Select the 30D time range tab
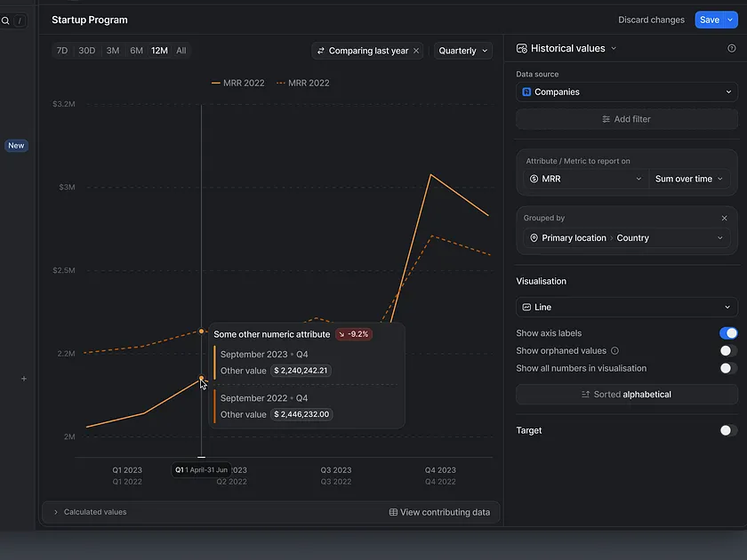Viewport: 747px width, 560px height. [x=86, y=51]
